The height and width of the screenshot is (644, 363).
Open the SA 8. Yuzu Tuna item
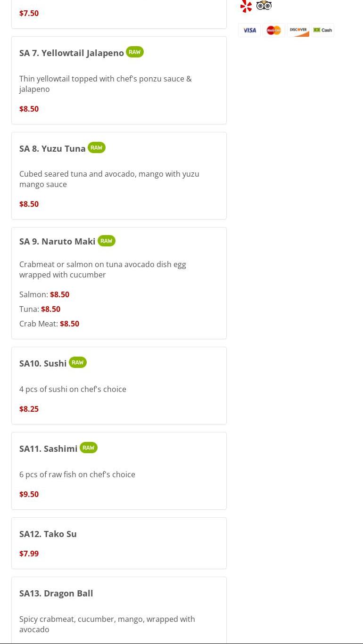coord(52,149)
